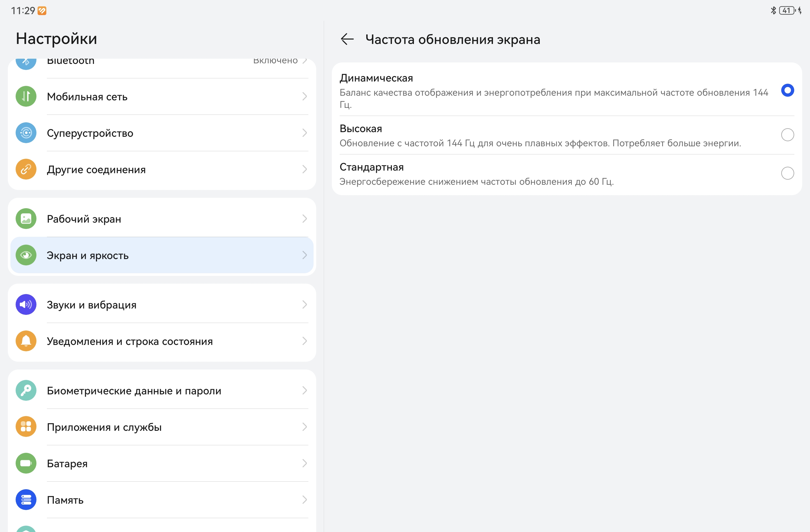Tap the teal key biometrics icon
This screenshot has height=532, width=810.
(26, 390)
